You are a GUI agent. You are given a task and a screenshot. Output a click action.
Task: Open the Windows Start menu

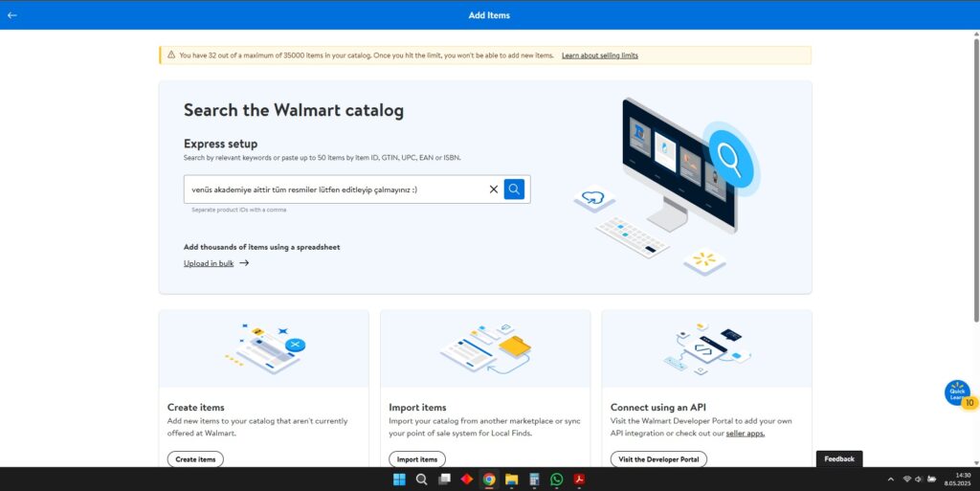[399, 480]
